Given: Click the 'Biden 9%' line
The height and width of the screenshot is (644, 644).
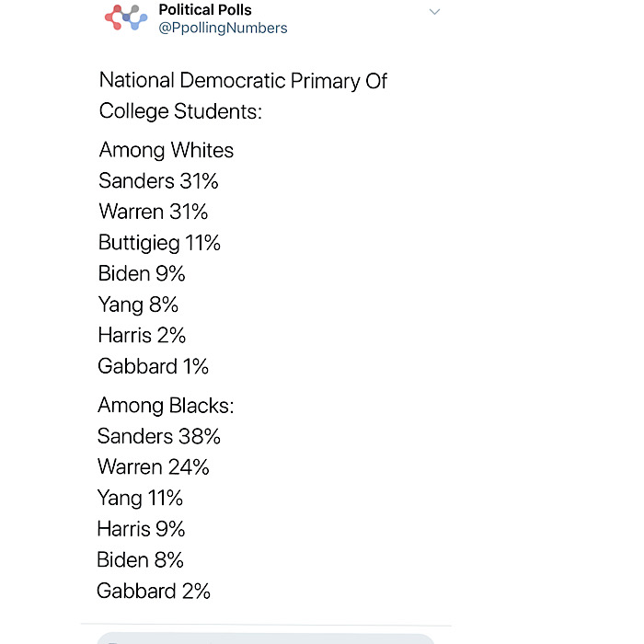Looking at the screenshot, I should 142,273.
